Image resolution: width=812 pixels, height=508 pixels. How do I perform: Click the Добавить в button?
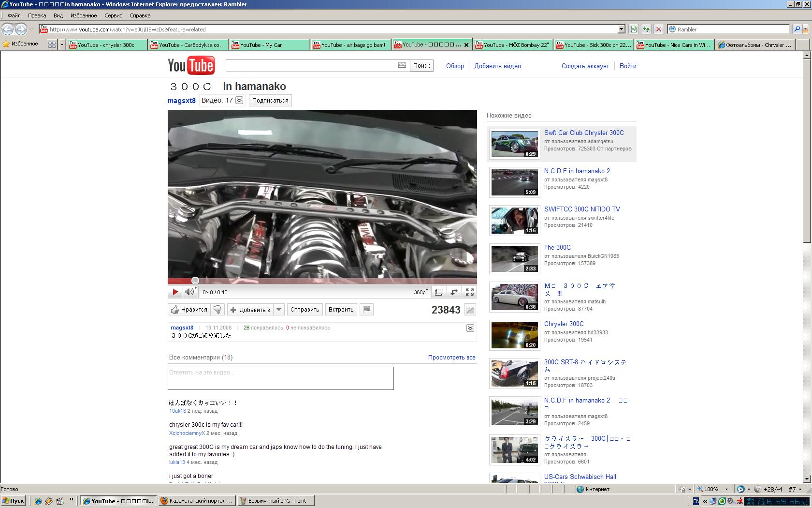point(250,310)
